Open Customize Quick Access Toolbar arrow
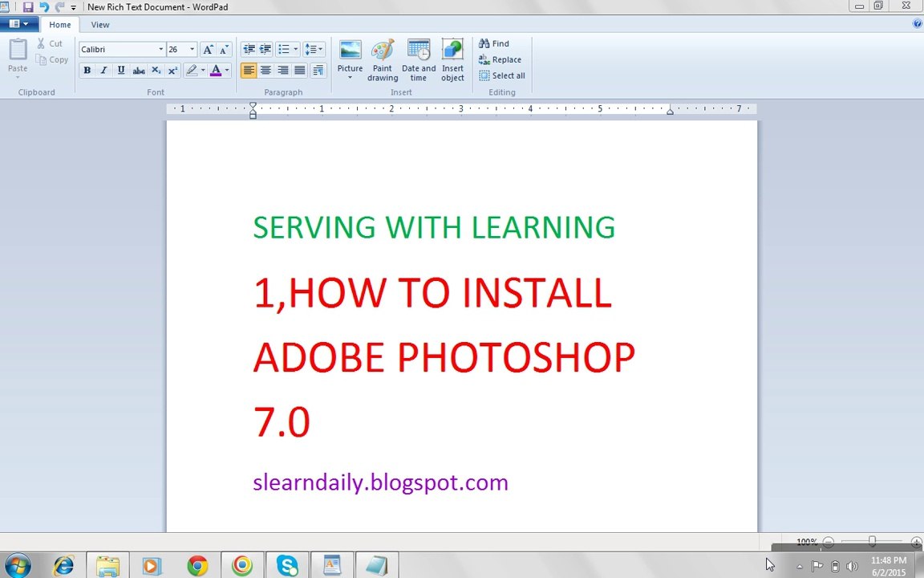Screen dimensions: 924x578 point(74,8)
